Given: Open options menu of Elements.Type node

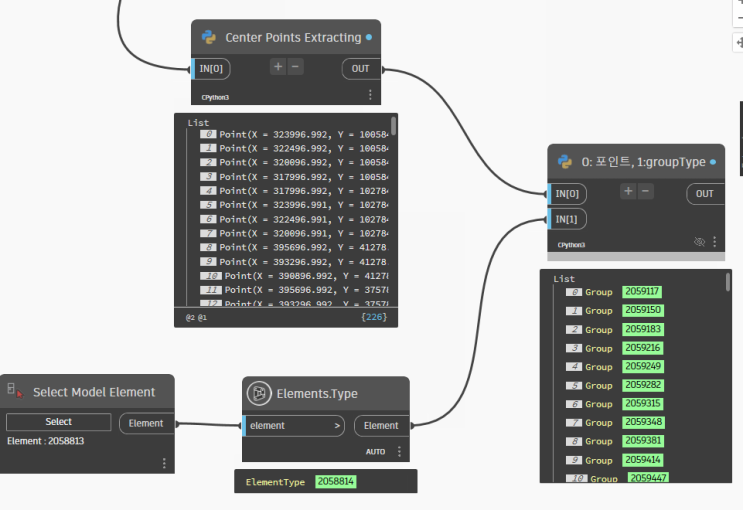Looking at the screenshot, I should (399, 451).
